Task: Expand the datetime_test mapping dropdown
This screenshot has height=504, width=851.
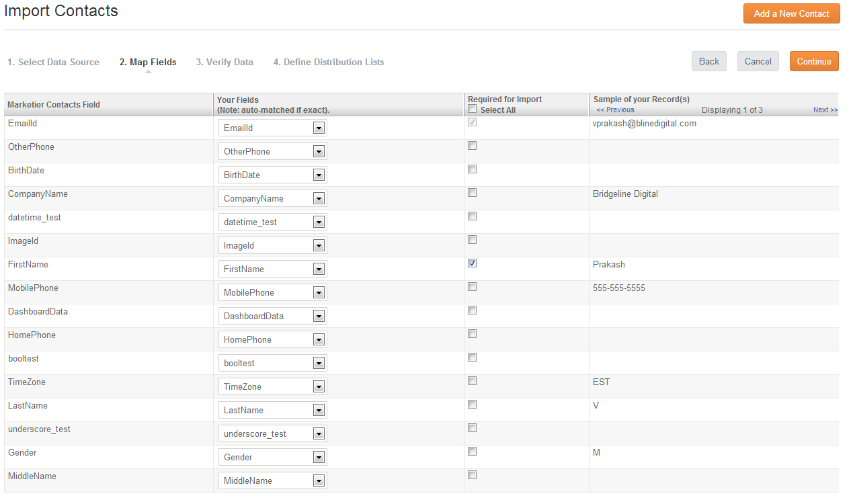Action: [x=273, y=222]
